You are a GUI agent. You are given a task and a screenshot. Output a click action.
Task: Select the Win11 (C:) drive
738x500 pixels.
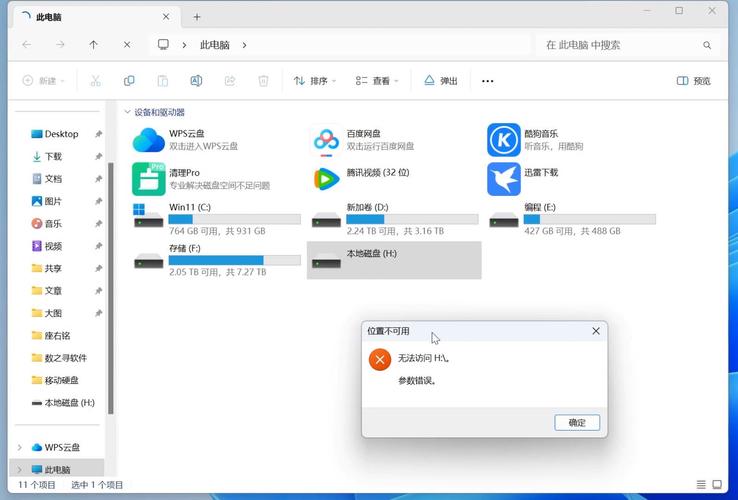217,219
